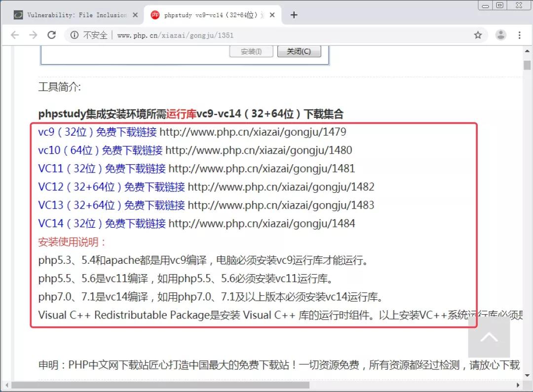Open the vc10（64位）免费下载链接 link
This screenshot has width=533, height=392.
(x=100, y=150)
